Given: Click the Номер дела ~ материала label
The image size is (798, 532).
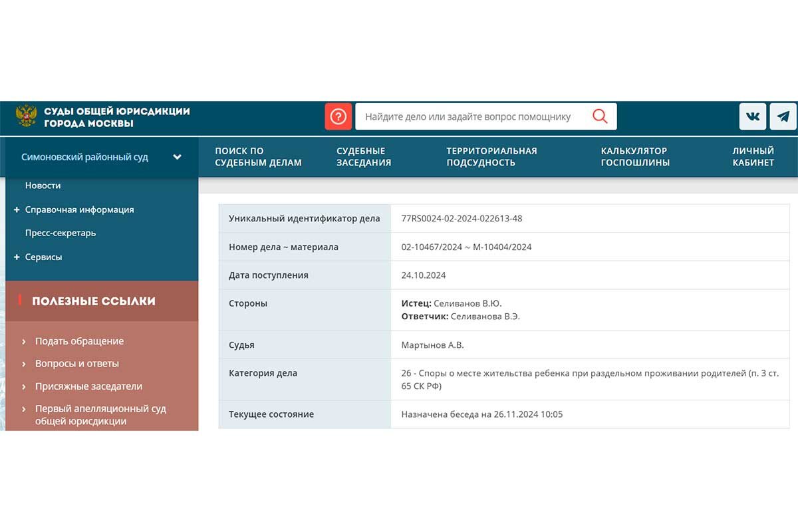Looking at the screenshot, I should 283,247.
